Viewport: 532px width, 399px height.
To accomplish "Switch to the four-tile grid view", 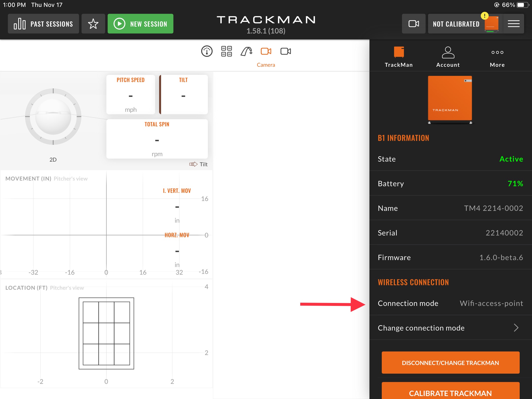I will [x=226, y=51].
